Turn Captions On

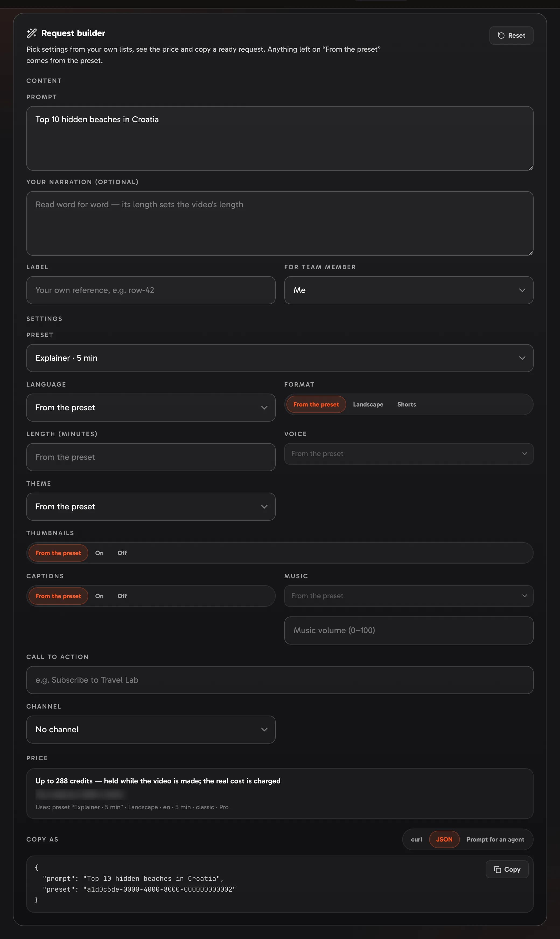click(x=99, y=596)
